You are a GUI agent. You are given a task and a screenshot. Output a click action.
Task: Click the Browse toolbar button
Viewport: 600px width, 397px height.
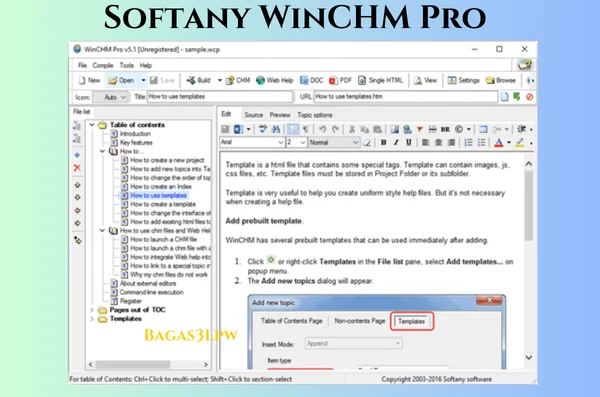point(501,80)
